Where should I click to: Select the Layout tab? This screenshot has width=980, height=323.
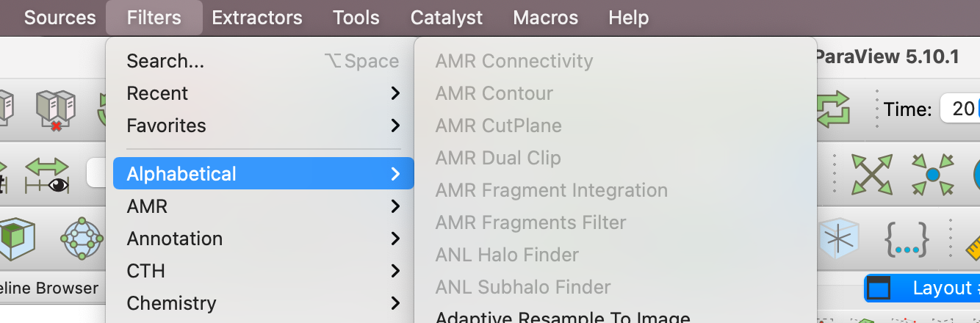tap(923, 288)
